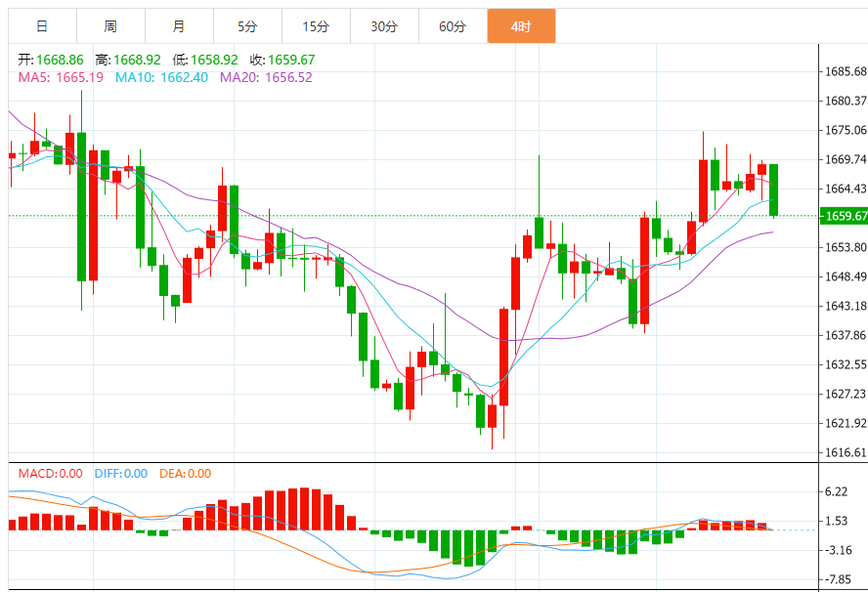Choose the 30分 timeframe tab
This screenshot has height=592, width=868.
pos(385,26)
